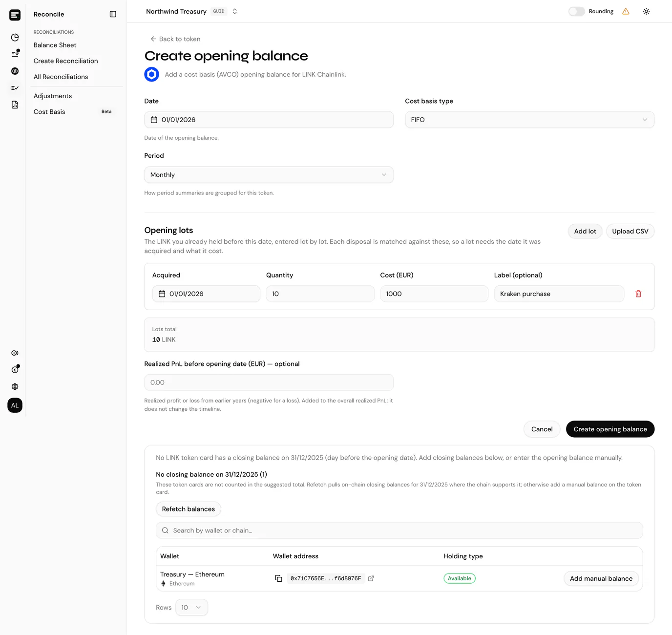This screenshot has height=635, width=672.
Task: Click the Upload CSV button
Action: (x=630, y=232)
